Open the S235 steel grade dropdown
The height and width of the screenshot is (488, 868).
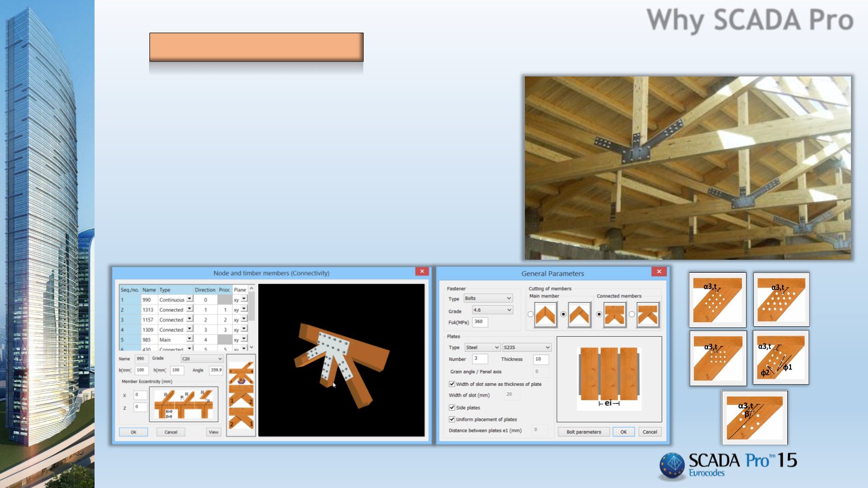(527, 348)
